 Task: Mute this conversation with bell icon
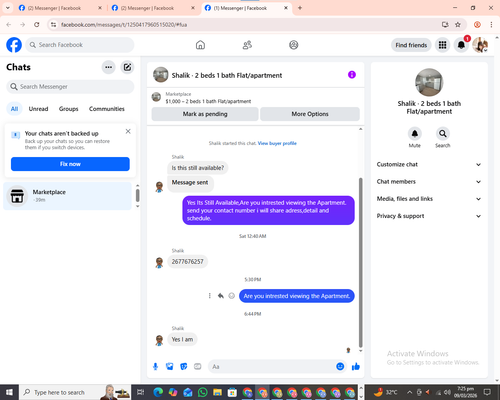pyautogui.click(x=415, y=134)
